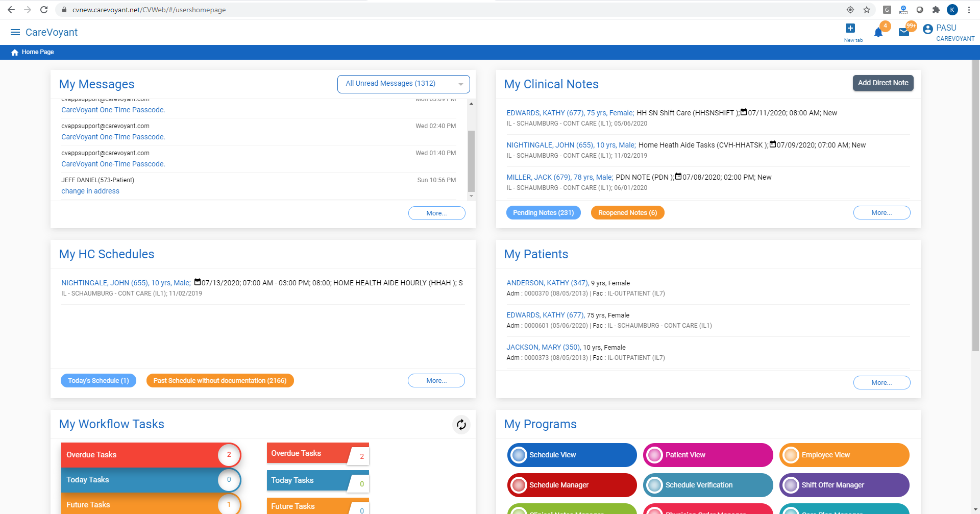Screen dimensions: 980x514
Task: Open the notifications bell
Action: tap(878, 33)
